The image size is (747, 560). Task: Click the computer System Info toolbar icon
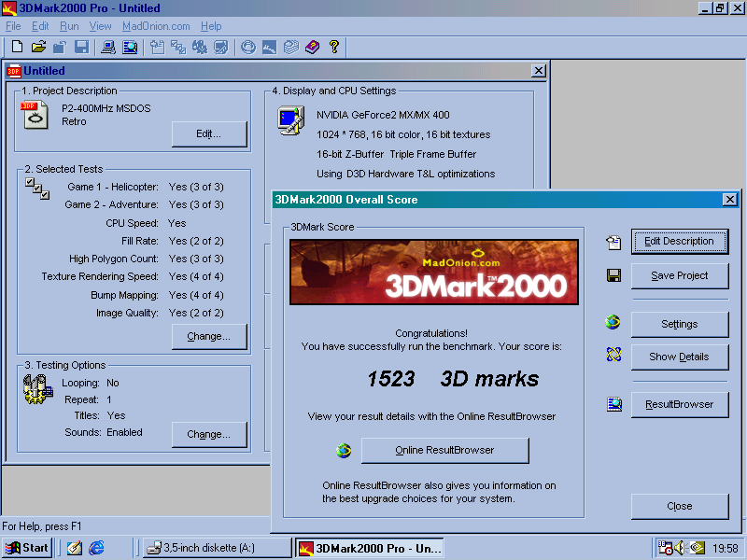(108, 47)
